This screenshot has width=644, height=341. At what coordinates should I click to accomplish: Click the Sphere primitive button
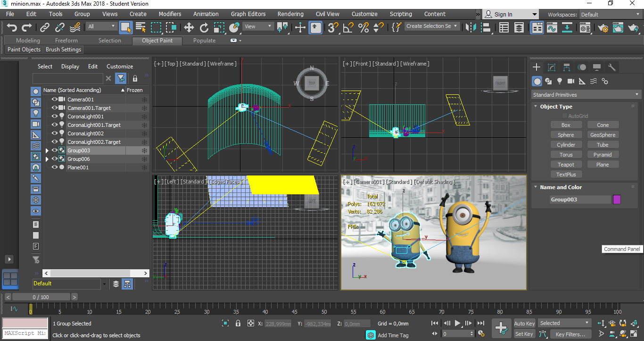point(566,135)
